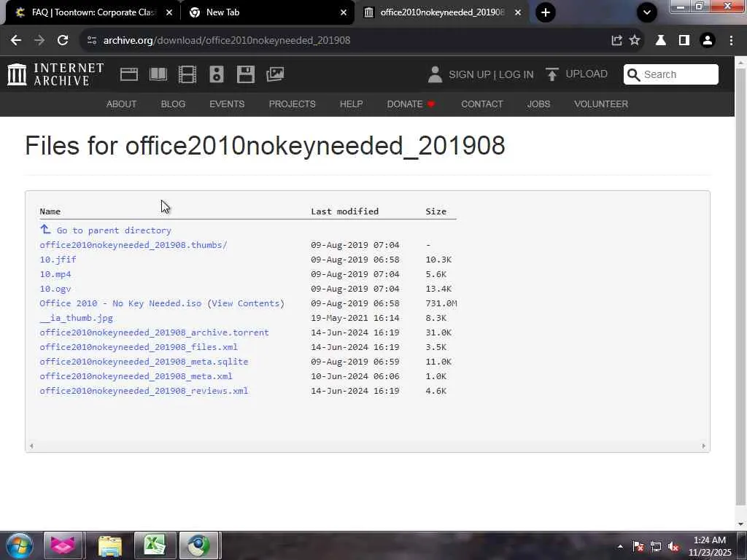747x560 pixels.
Task: Click the Action Center flag tray icon
Action: (638, 547)
